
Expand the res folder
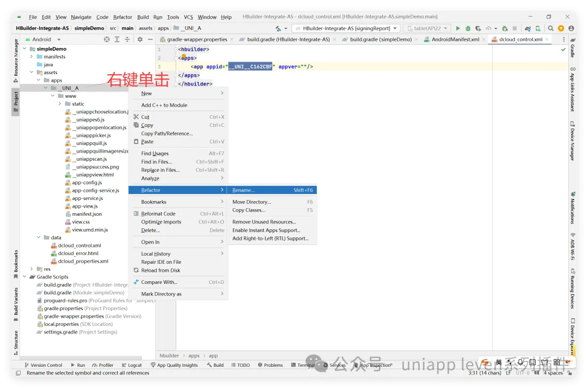(x=32, y=269)
